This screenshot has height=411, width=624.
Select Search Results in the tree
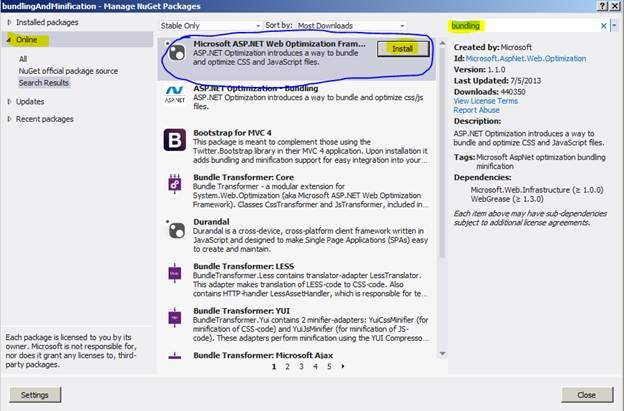44,83
